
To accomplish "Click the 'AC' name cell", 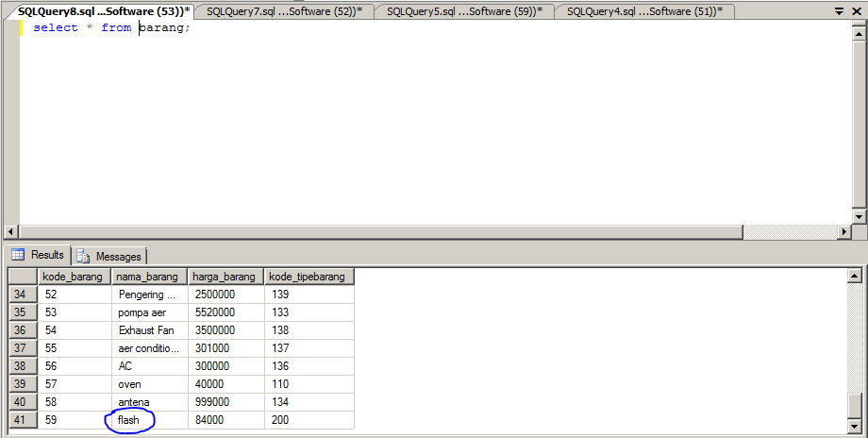I will (150, 366).
